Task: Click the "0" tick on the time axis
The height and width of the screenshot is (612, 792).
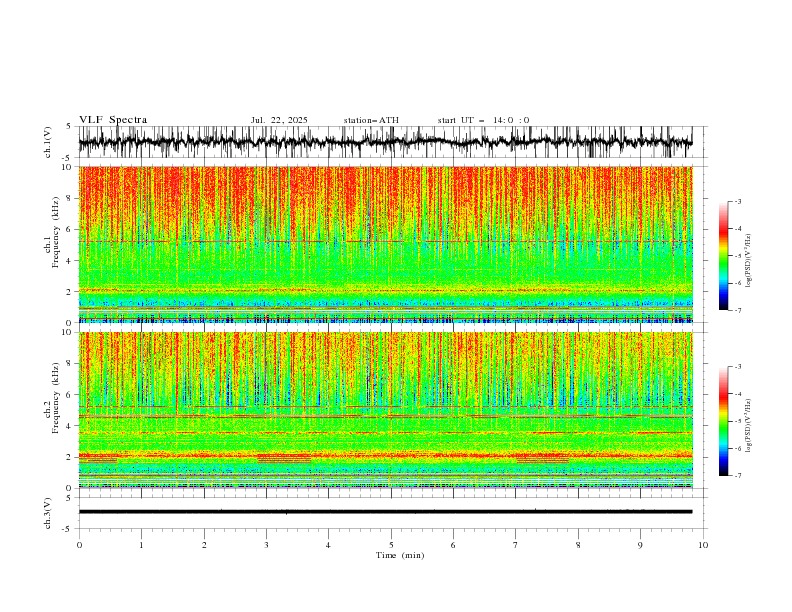Action: [x=79, y=545]
